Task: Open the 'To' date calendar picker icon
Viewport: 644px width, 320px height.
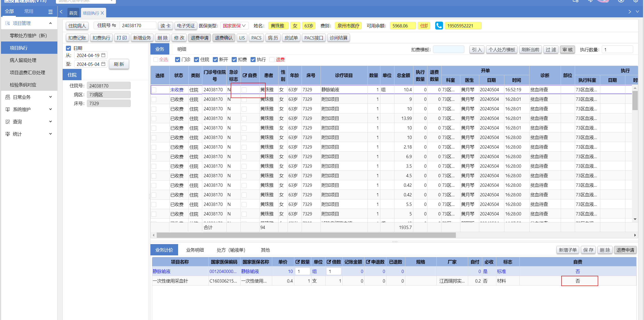Action: pos(103,64)
